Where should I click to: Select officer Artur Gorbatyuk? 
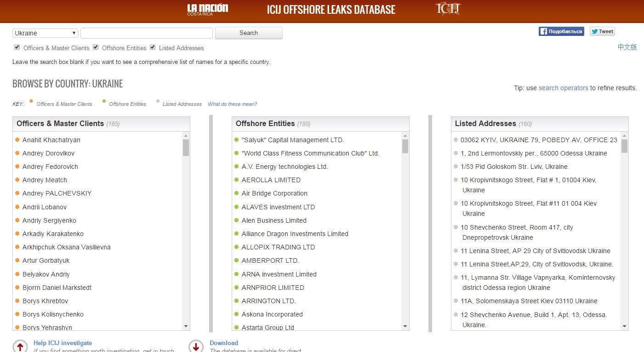point(46,260)
